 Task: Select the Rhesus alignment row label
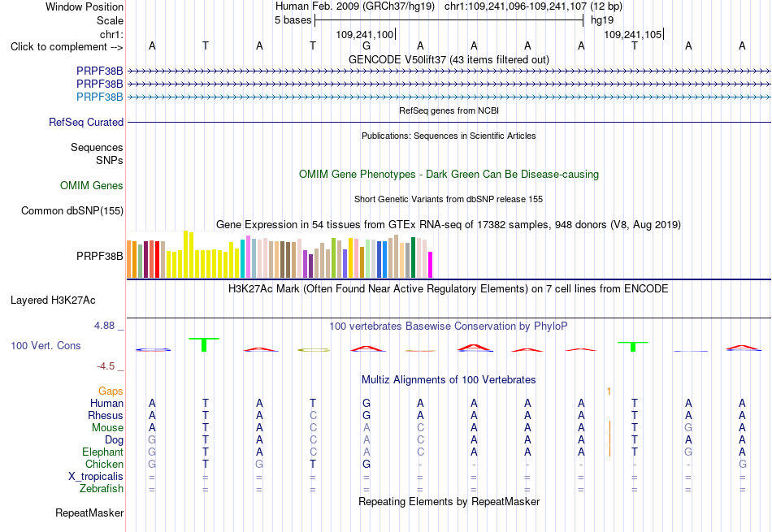coord(106,415)
